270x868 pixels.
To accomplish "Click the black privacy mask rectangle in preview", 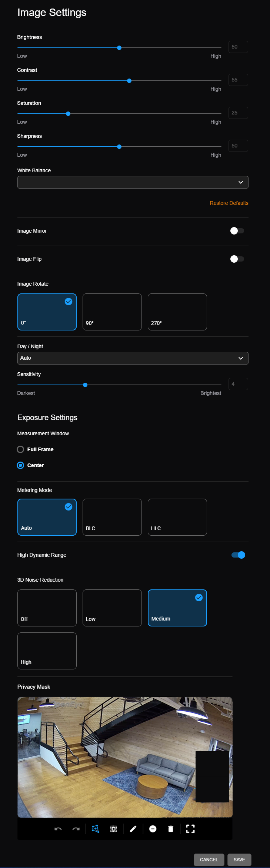I will point(212,776).
